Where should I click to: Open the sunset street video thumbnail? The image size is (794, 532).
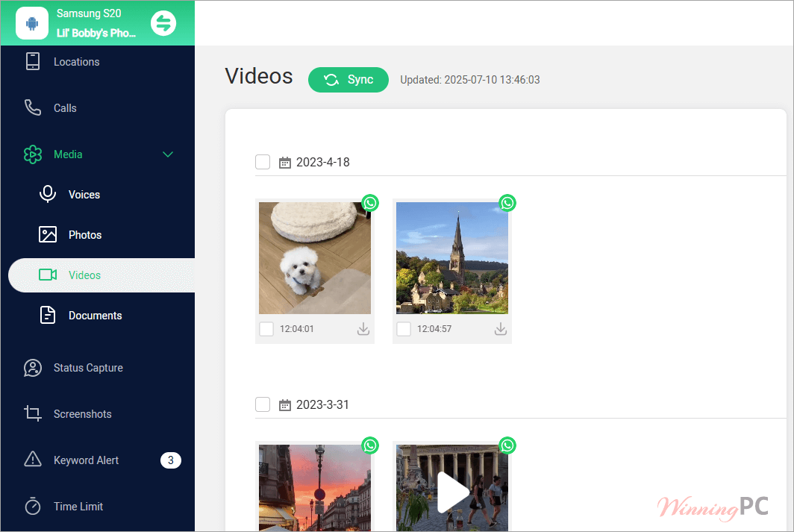315,488
